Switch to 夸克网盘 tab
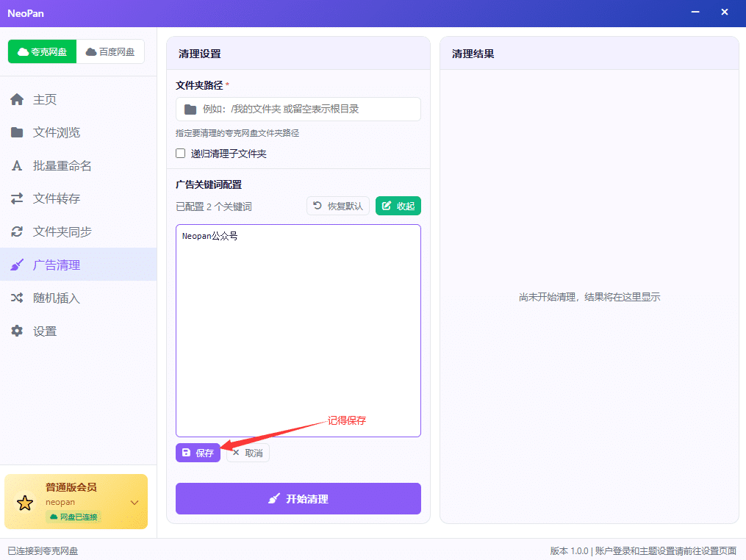Viewport: 746px width, 560px height. tap(43, 51)
